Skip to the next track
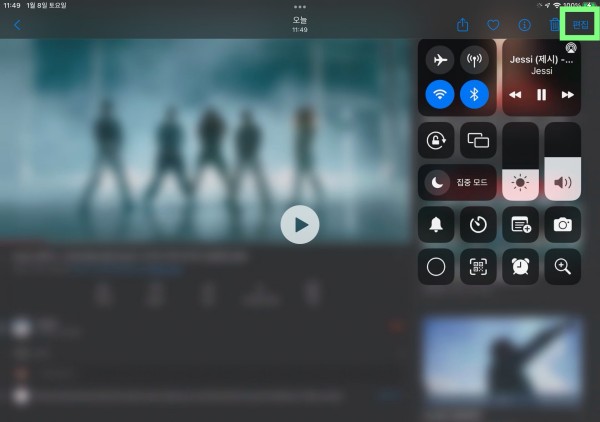 (568, 95)
